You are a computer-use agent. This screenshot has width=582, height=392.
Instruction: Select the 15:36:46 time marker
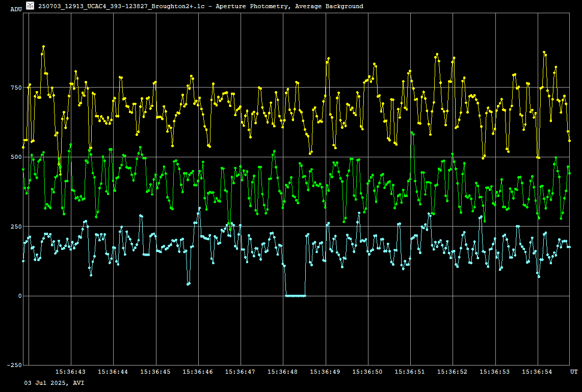point(198,372)
